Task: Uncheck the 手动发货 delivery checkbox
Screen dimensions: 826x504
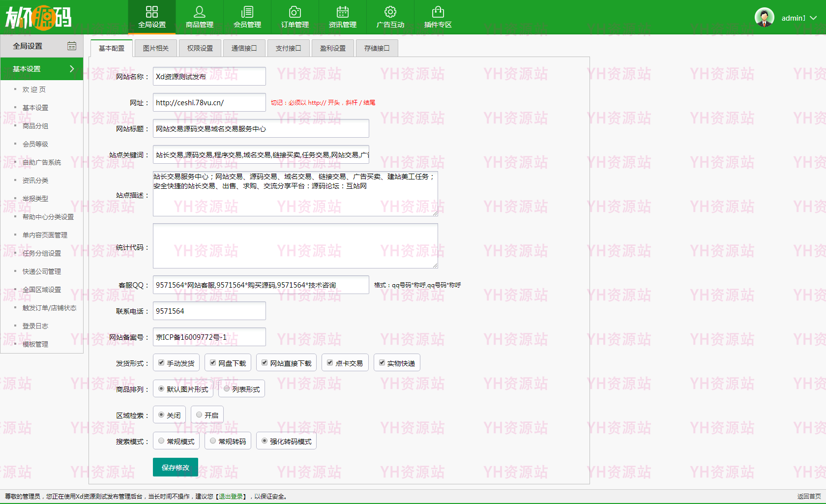Action: coord(161,363)
